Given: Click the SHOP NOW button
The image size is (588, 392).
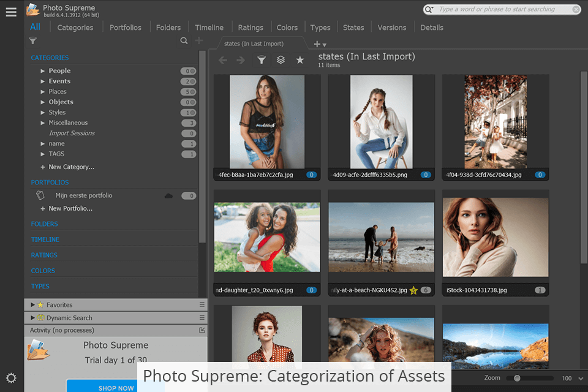Looking at the screenshot, I should click(x=116, y=388).
